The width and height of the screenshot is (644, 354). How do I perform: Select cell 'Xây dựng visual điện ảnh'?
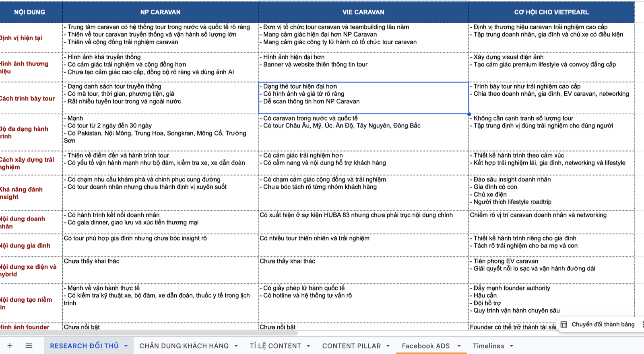(551, 67)
